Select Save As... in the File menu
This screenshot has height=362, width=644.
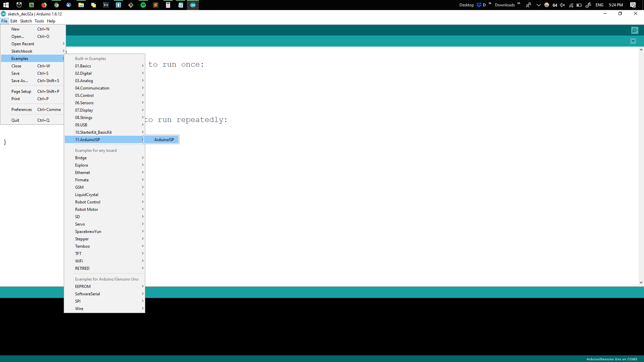click(x=32, y=81)
